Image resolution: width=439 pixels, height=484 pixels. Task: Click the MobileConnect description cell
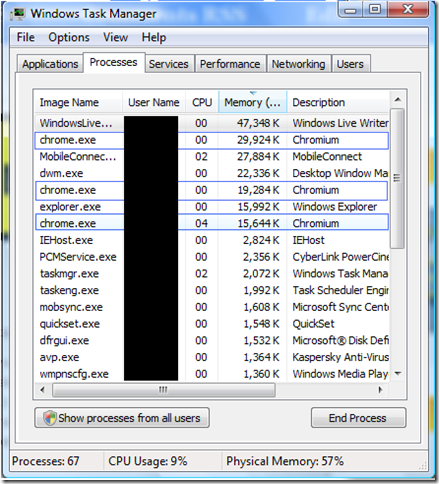(327, 157)
